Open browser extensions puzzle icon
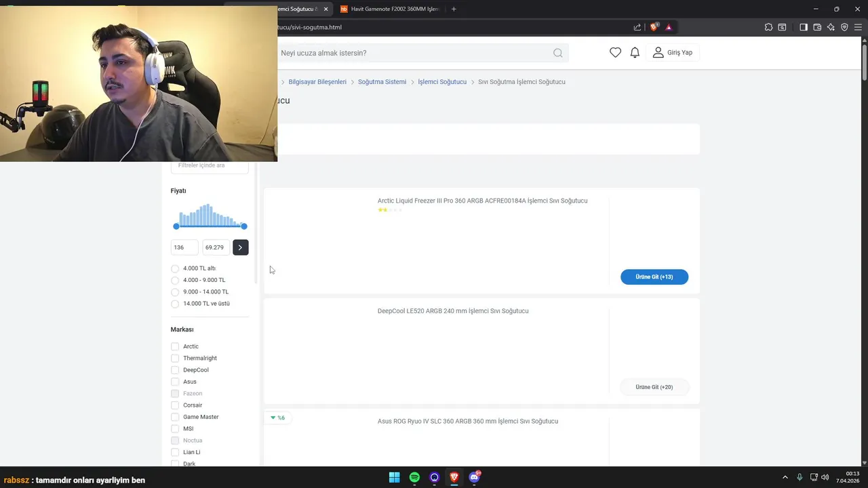868x488 pixels. (x=768, y=27)
